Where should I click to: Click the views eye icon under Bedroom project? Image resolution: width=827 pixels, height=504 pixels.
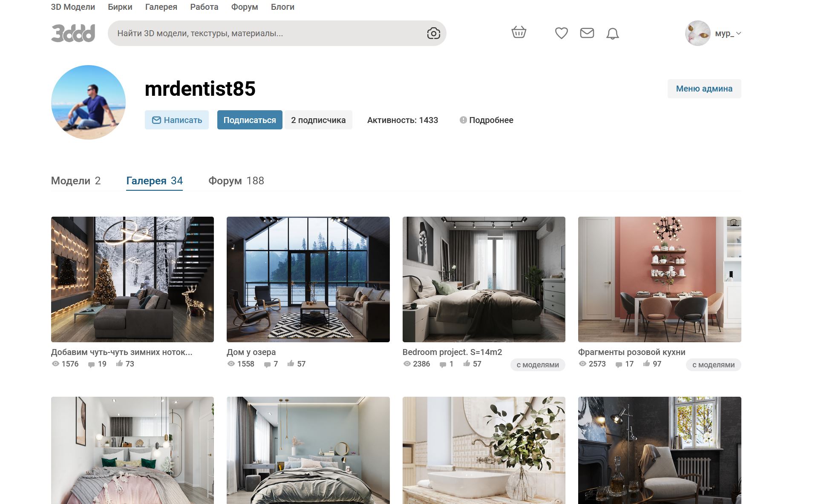click(407, 364)
